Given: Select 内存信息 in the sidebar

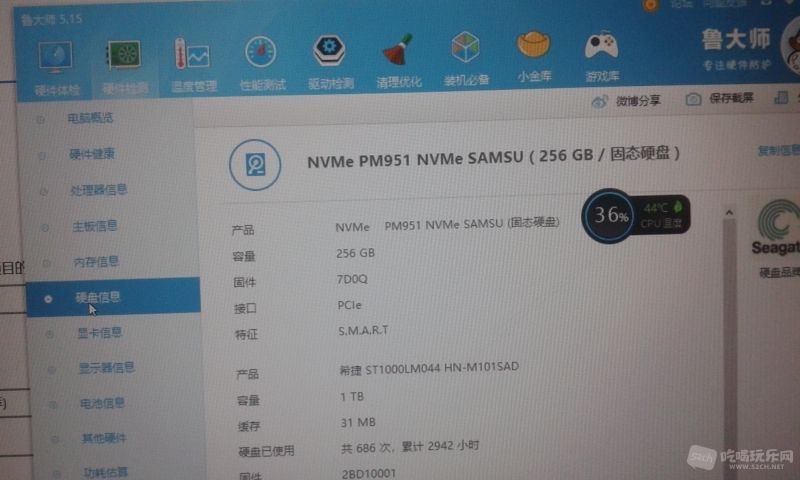Looking at the screenshot, I should [x=96, y=262].
